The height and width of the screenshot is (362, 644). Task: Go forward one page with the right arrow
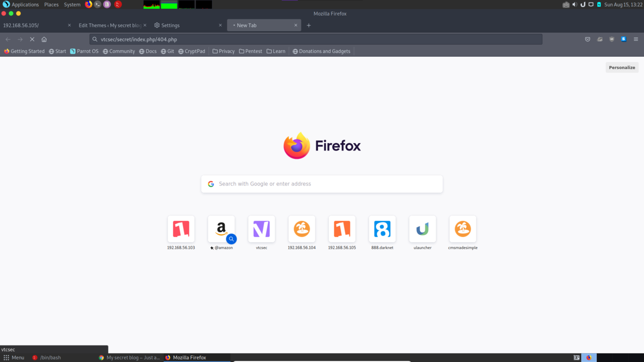tap(20, 39)
